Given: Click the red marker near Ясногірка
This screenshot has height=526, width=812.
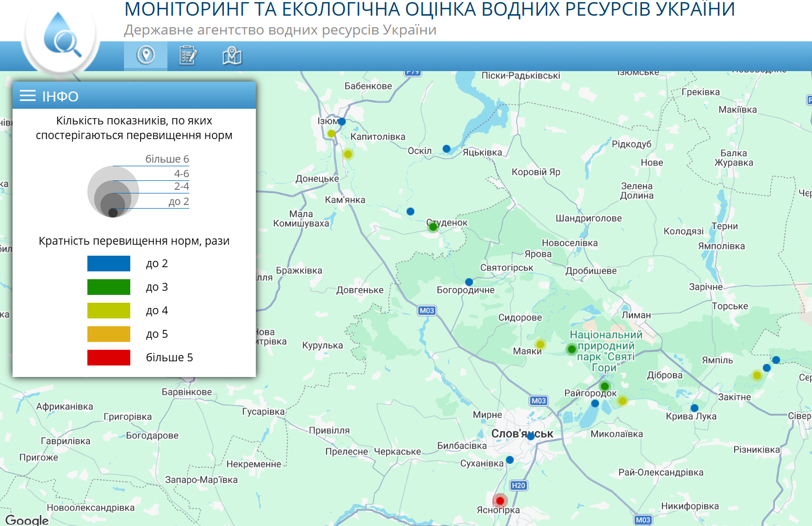Looking at the screenshot, I should coord(500,501).
